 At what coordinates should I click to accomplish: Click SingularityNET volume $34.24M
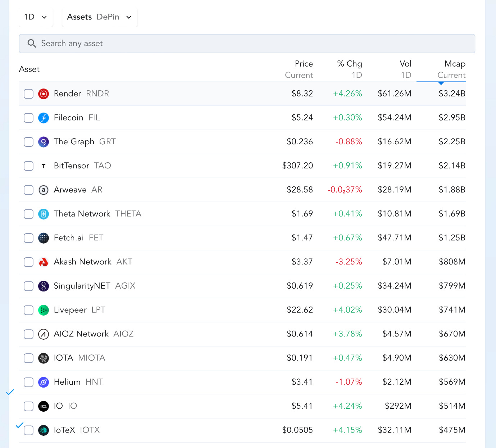pos(395,286)
